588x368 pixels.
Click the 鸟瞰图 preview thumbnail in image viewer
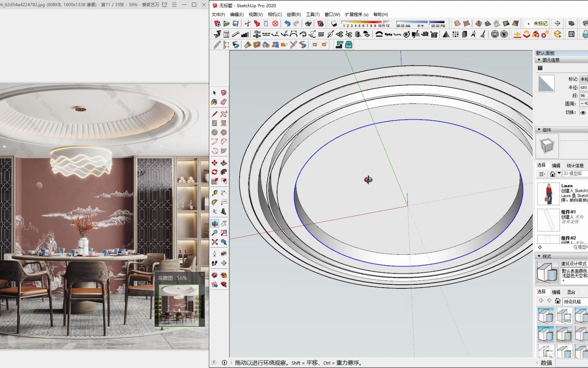pos(179,305)
